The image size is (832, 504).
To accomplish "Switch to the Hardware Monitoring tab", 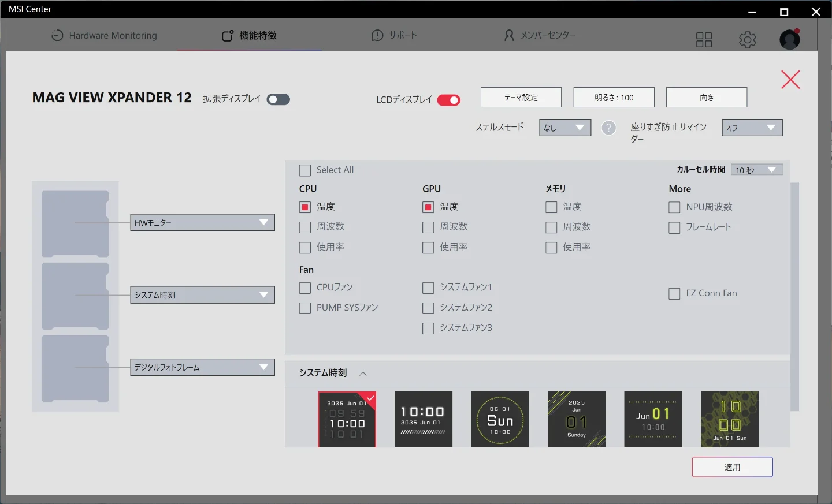I will [104, 35].
